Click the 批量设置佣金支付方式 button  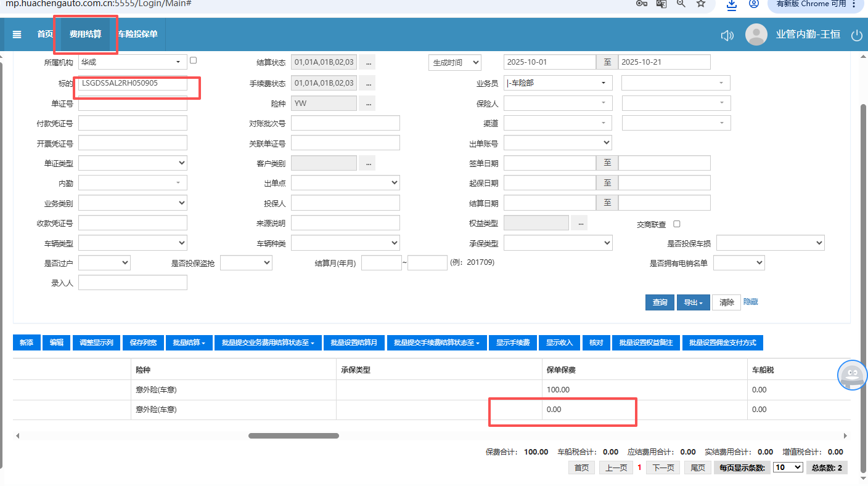coord(723,342)
